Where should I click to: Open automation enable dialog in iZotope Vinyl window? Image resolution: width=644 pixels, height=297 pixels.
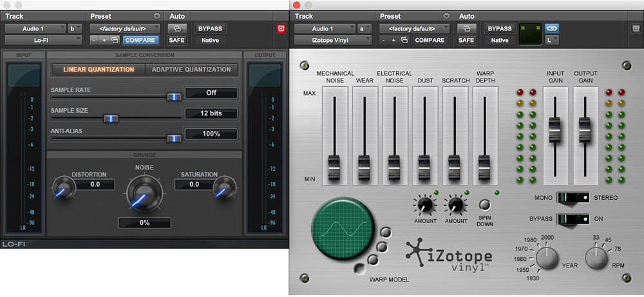pyautogui.click(x=466, y=29)
